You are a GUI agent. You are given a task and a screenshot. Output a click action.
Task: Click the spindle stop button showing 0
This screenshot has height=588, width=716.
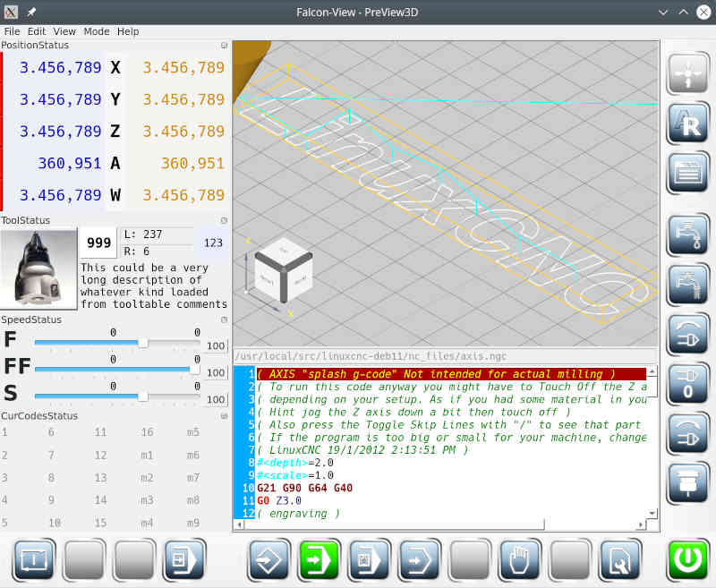tap(687, 386)
